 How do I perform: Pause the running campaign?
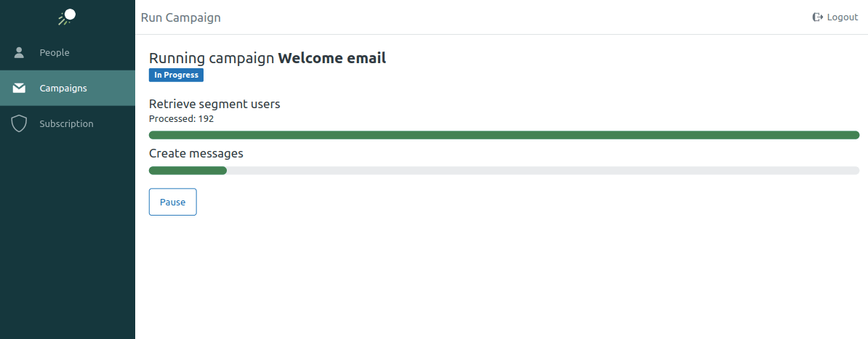(x=173, y=202)
